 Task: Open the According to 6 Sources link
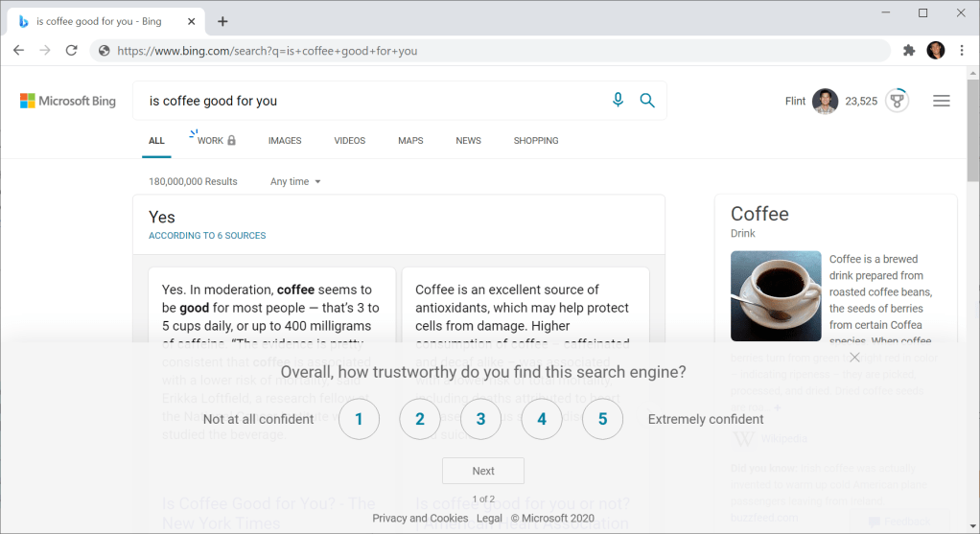(207, 235)
